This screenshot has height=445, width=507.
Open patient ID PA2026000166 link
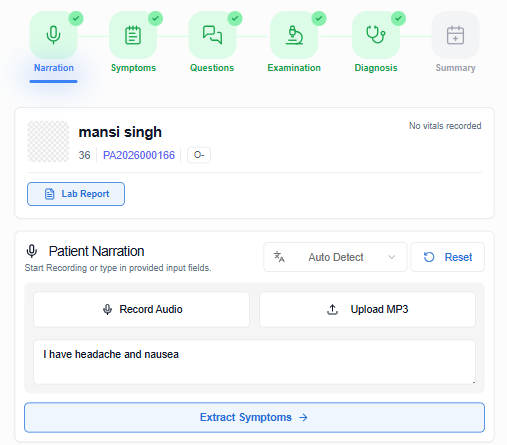(x=139, y=155)
